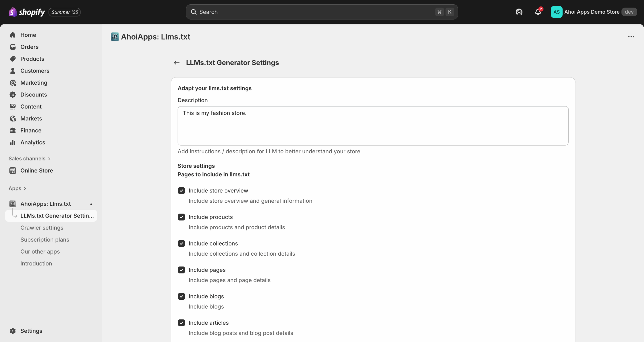This screenshot has height=342, width=644.
Task: Click the dev badge next to store name
Action: (x=629, y=12)
